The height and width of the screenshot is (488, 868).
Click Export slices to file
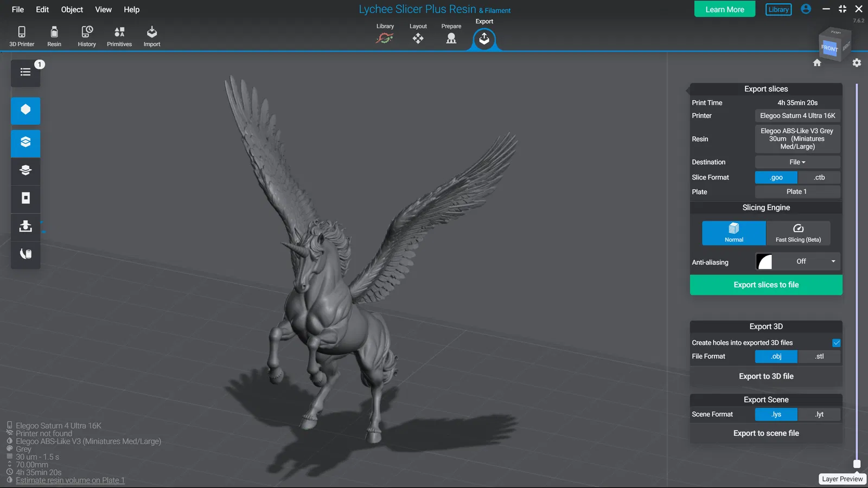coord(766,285)
